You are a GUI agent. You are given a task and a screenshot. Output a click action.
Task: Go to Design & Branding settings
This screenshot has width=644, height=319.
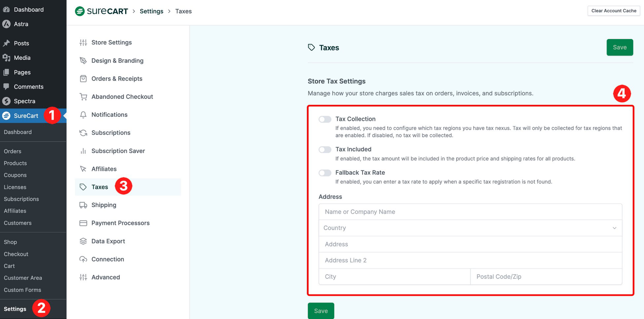(118, 61)
